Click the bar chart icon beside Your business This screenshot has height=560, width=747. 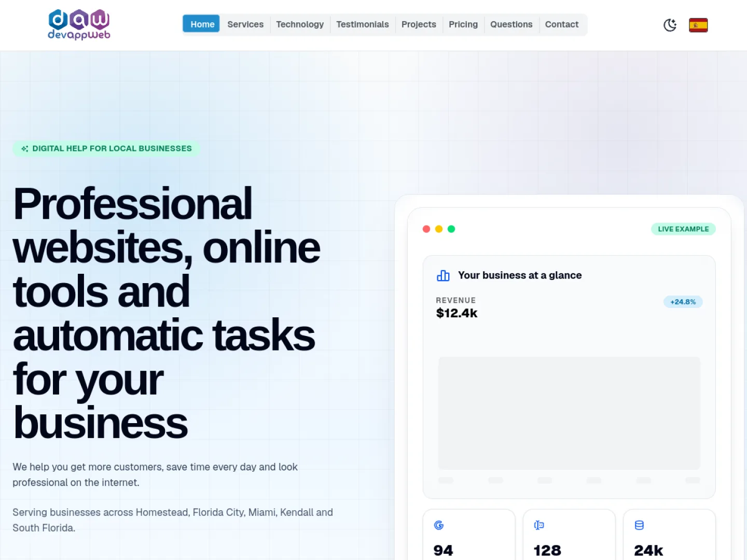[443, 275]
